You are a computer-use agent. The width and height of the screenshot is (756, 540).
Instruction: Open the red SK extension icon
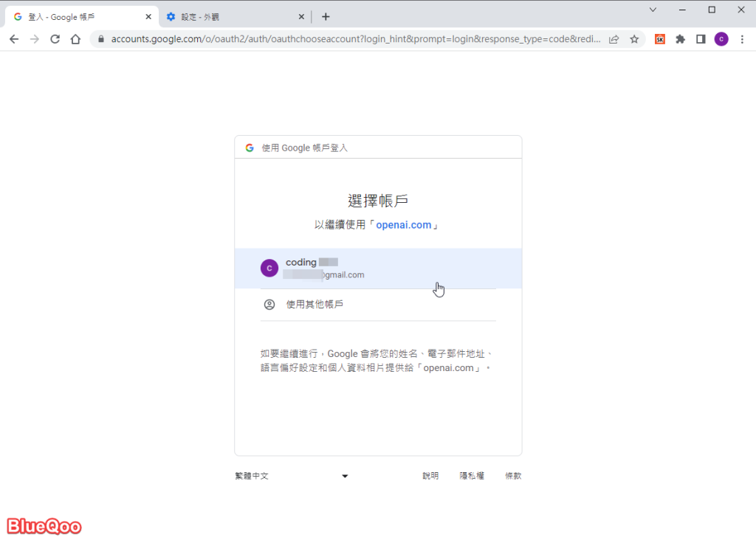point(660,39)
